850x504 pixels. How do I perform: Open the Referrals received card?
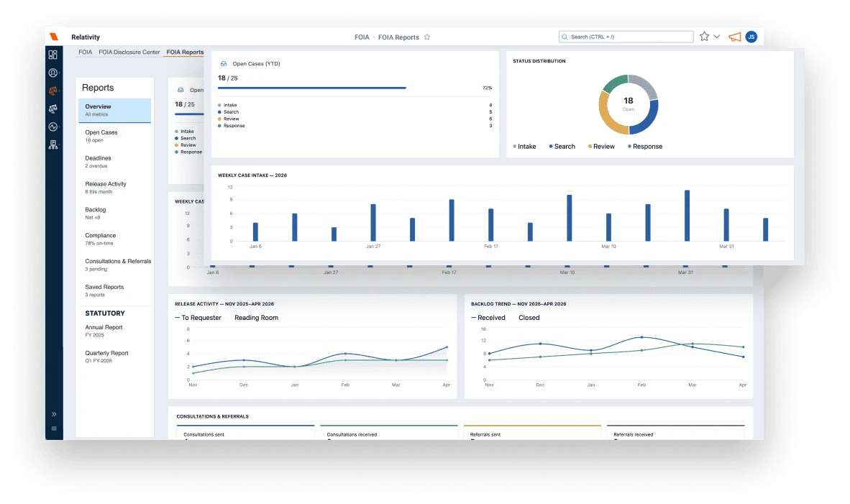tap(675, 433)
